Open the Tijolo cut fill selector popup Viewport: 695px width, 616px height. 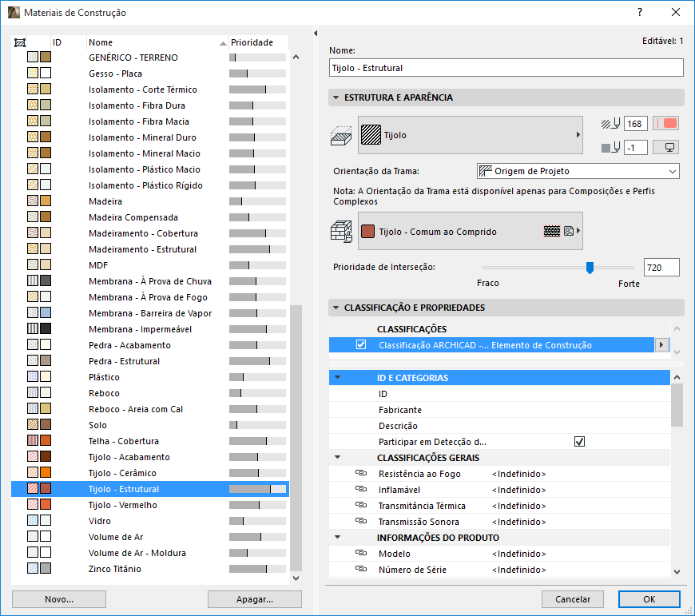471,135
